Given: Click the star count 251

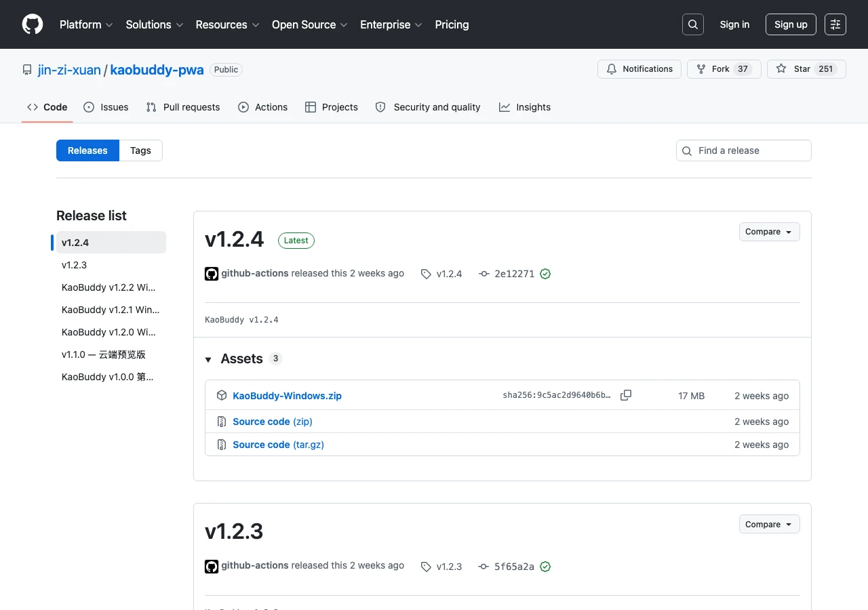Looking at the screenshot, I should pos(825,69).
